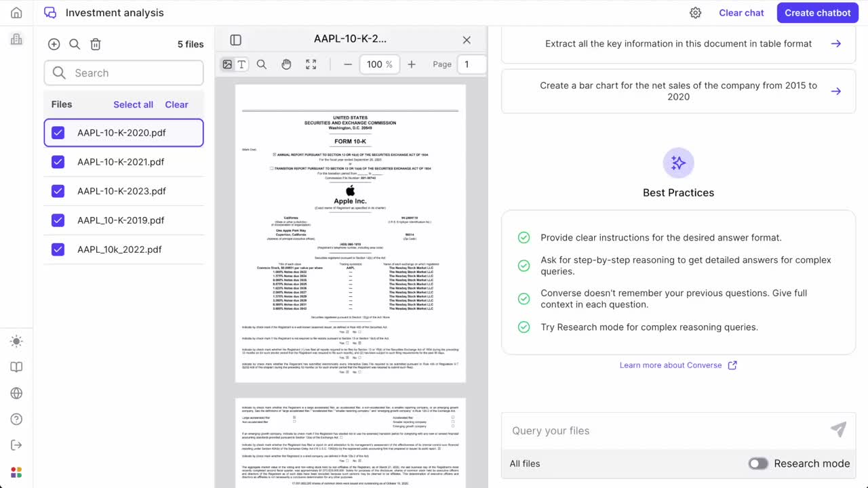
Task: Click the All files label
Action: 525,464
